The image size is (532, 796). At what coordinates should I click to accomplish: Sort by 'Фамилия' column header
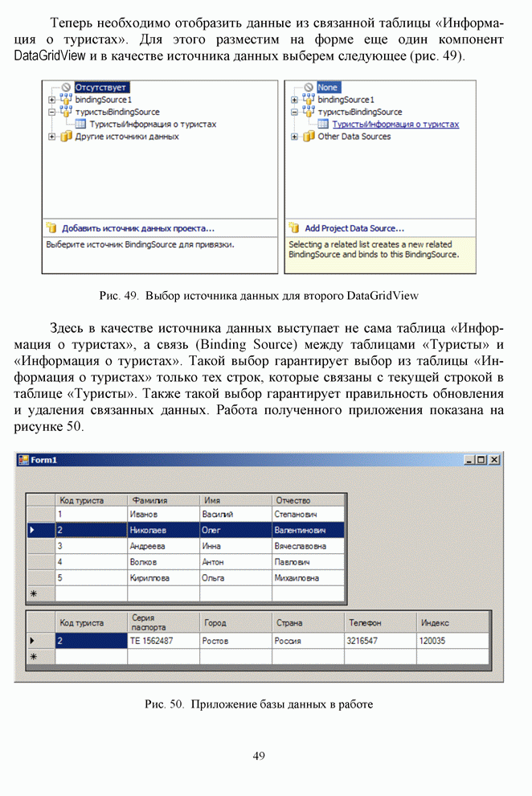[x=163, y=500]
